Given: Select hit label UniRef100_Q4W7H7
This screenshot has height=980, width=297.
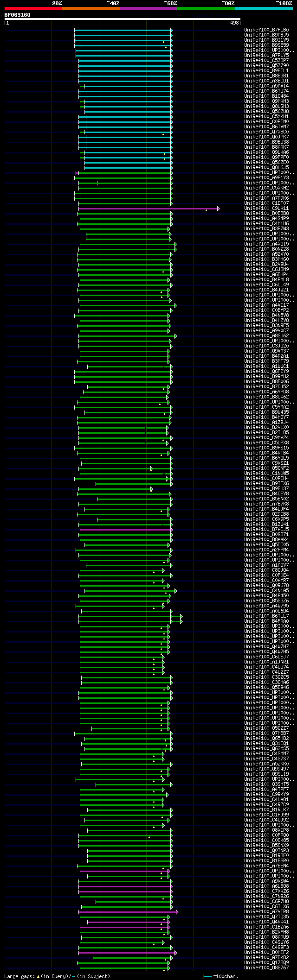Looking at the screenshot, I should [x=266, y=647].
